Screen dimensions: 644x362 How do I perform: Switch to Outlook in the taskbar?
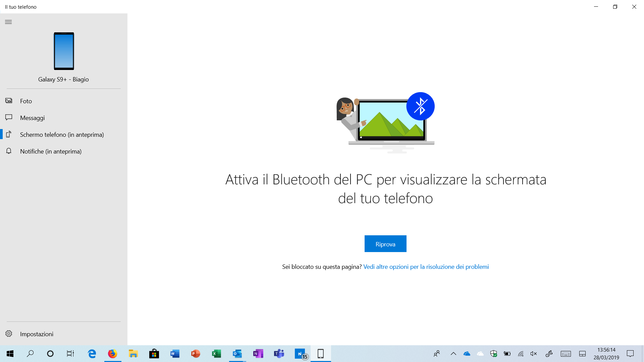tap(237, 354)
